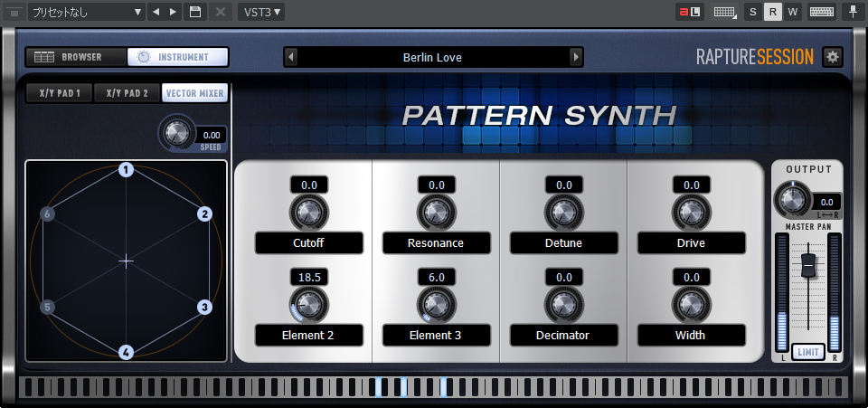Click the Drive knob
This screenshot has width=868, height=408.
691,213
